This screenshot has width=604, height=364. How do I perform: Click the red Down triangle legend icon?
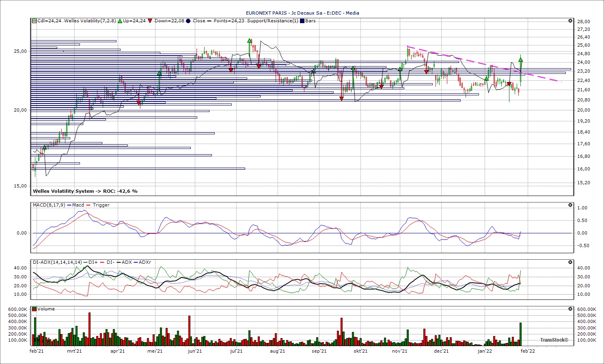coord(150,21)
